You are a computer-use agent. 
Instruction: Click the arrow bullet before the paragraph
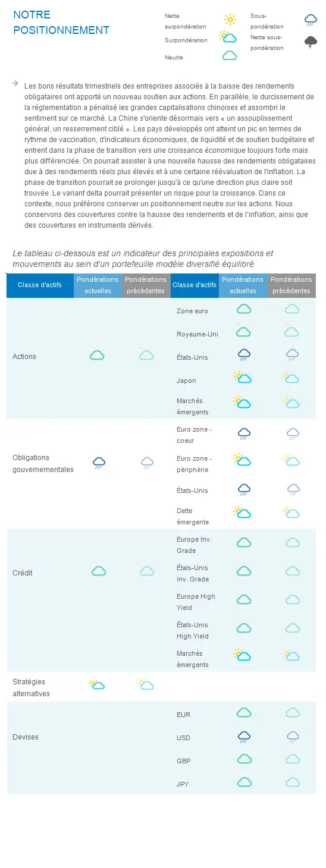[15, 84]
